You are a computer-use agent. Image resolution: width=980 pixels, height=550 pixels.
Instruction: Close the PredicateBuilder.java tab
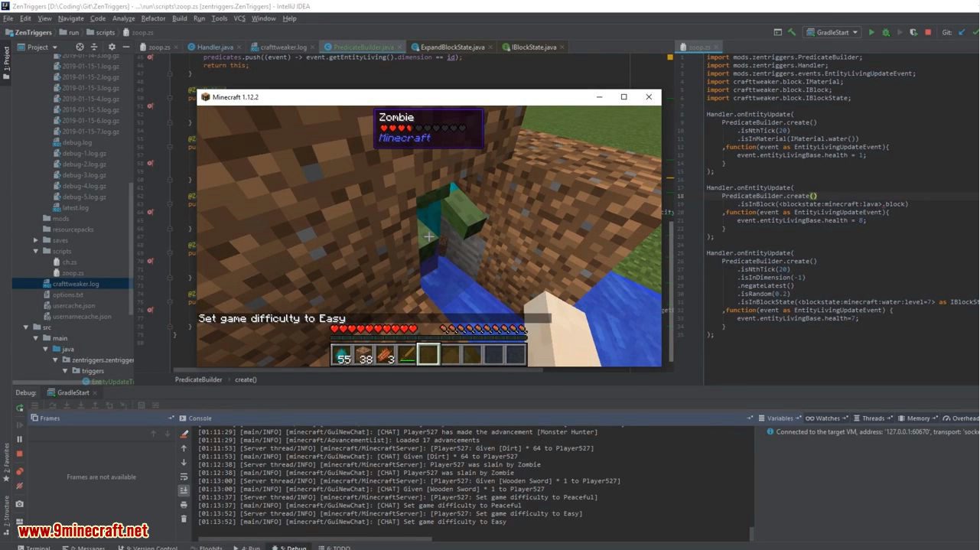click(x=400, y=47)
